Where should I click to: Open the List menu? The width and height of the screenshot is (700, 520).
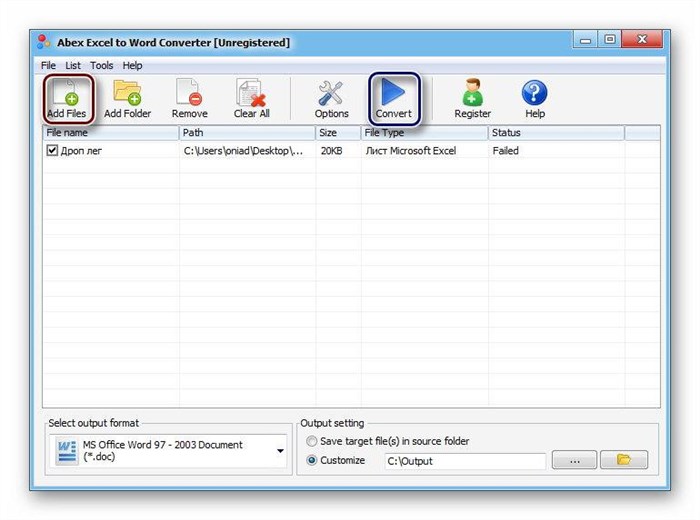coord(73,66)
